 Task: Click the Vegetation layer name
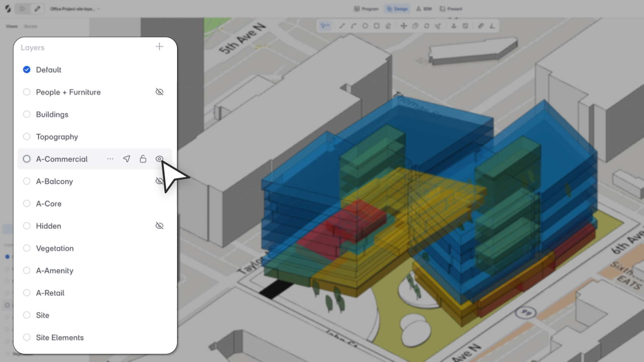(x=55, y=248)
